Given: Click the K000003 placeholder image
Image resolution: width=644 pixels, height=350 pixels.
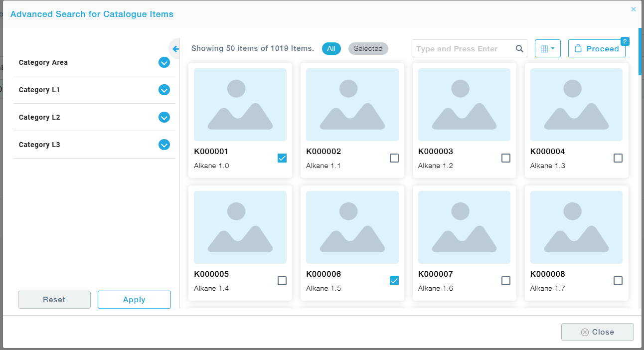Looking at the screenshot, I should (464, 105).
